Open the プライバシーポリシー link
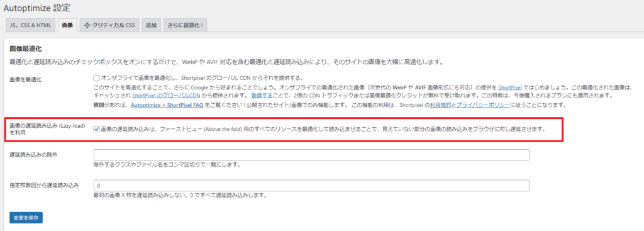Image resolution: width=644 pixels, height=231 pixels. pyautogui.click(x=484, y=105)
